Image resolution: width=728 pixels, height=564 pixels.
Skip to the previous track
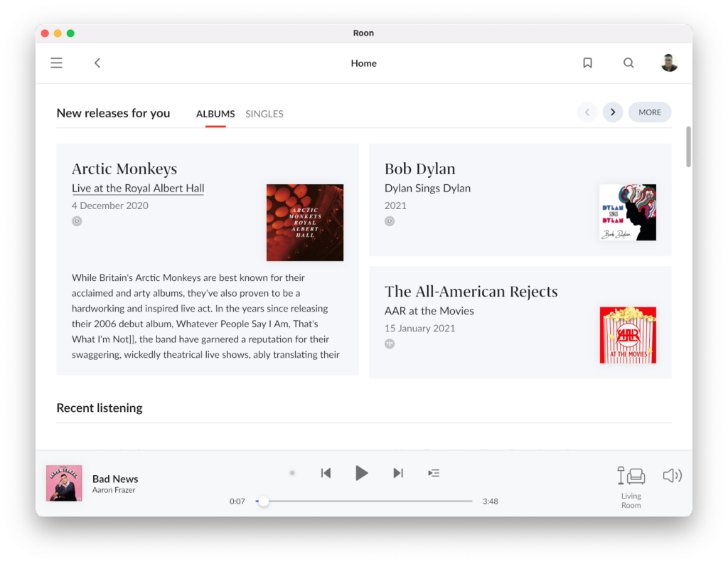coord(326,473)
